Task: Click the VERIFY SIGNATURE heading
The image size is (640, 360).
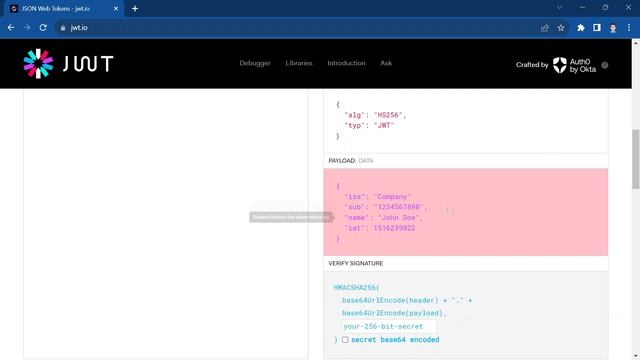Action: pos(356,264)
